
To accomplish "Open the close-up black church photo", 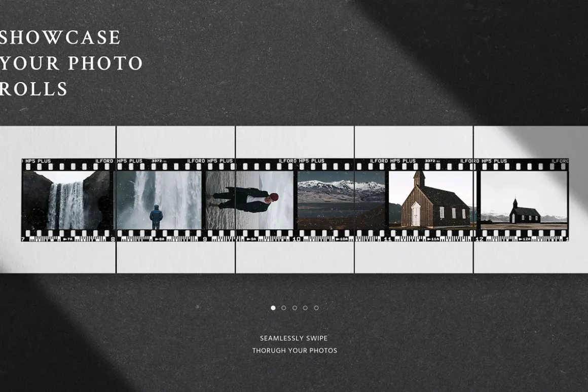I will pos(432,200).
